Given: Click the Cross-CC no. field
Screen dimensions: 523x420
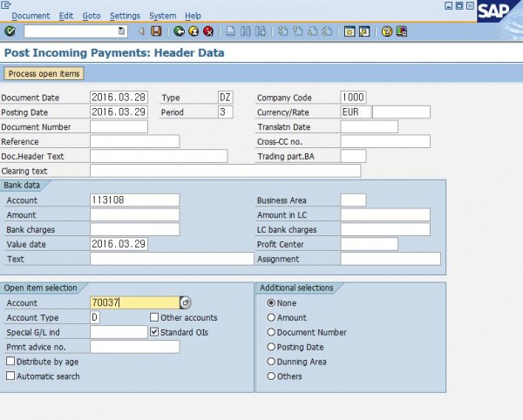Looking at the screenshot, I should 385,141.
